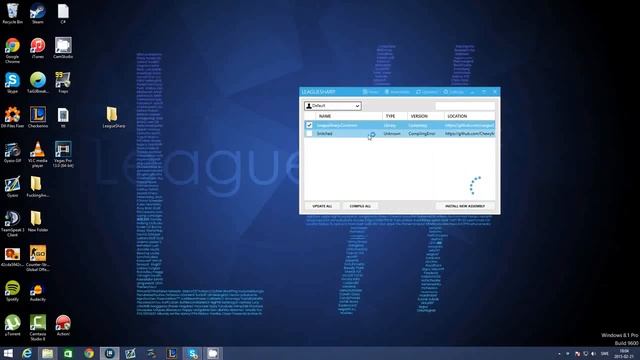Image resolution: width=640 pixels, height=360 pixels.
Task: Sort assemblies by TYPE column header
Action: (x=390, y=116)
